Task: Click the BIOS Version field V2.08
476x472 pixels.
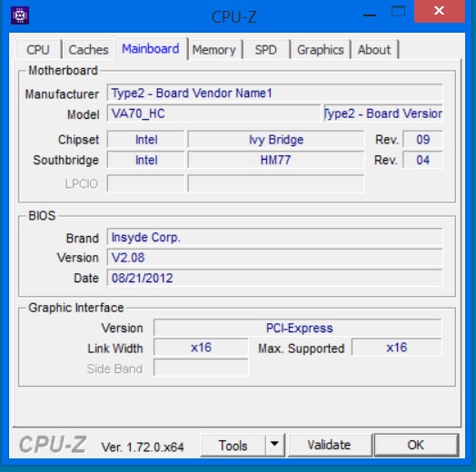Action: [274, 258]
